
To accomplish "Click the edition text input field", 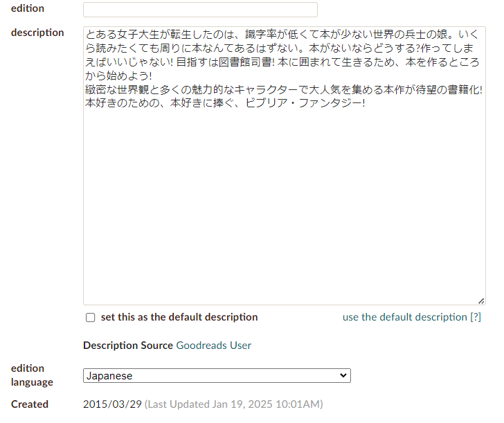I will click(200, 10).
